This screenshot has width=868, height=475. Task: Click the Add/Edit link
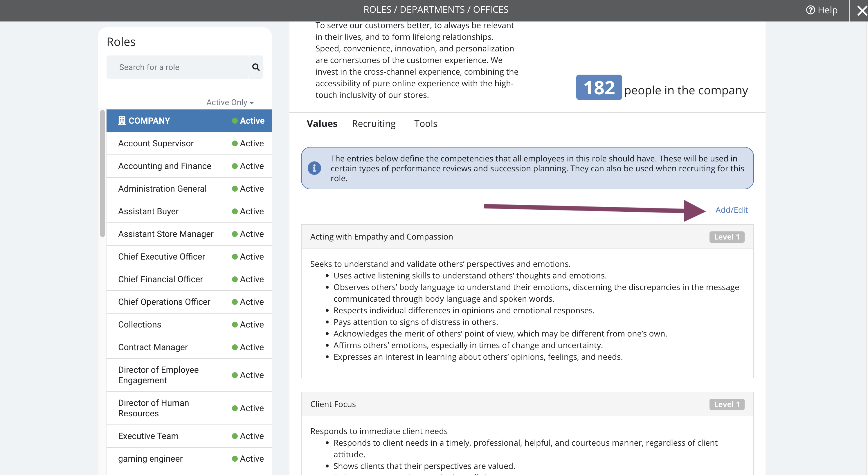(732, 210)
